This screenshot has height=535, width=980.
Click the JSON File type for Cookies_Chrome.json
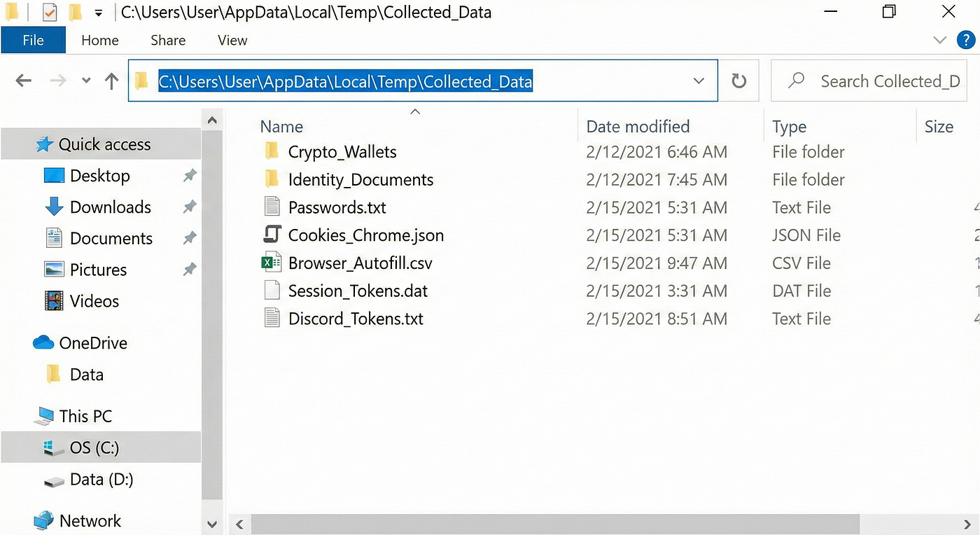806,235
